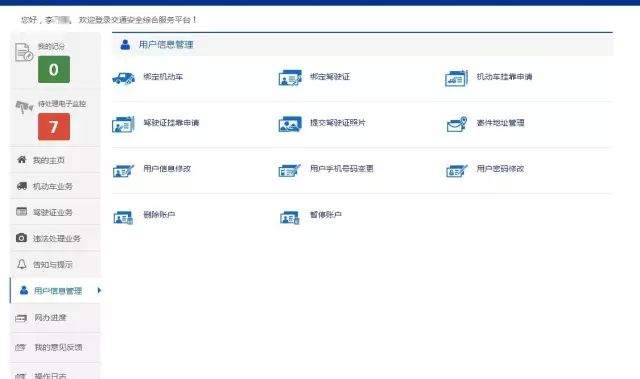Click the photo icon for 提交驾驶证照片
This screenshot has height=379, width=640.
(x=290, y=124)
